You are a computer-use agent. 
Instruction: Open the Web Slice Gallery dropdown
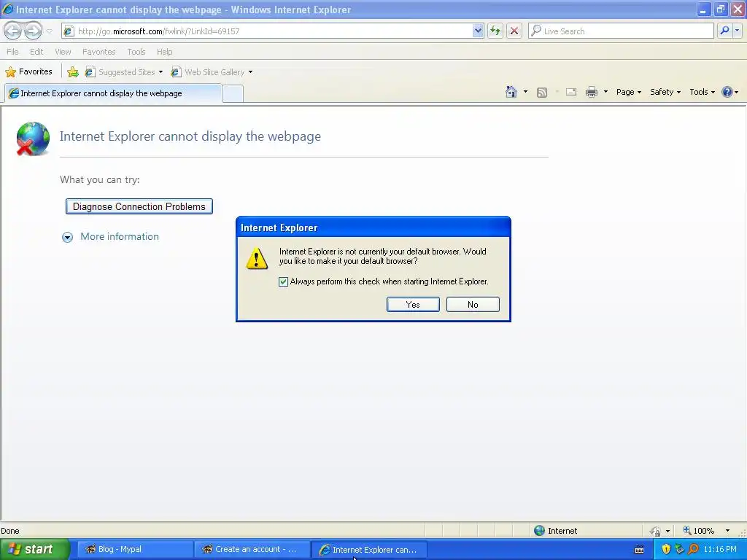tap(212, 72)
